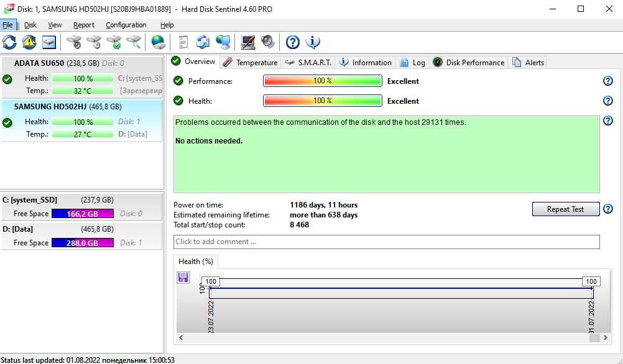Screen dimensions: 623x364
Task: Click the blue-framed disk panel toolbar icon
Action: [x=49, y=42]
